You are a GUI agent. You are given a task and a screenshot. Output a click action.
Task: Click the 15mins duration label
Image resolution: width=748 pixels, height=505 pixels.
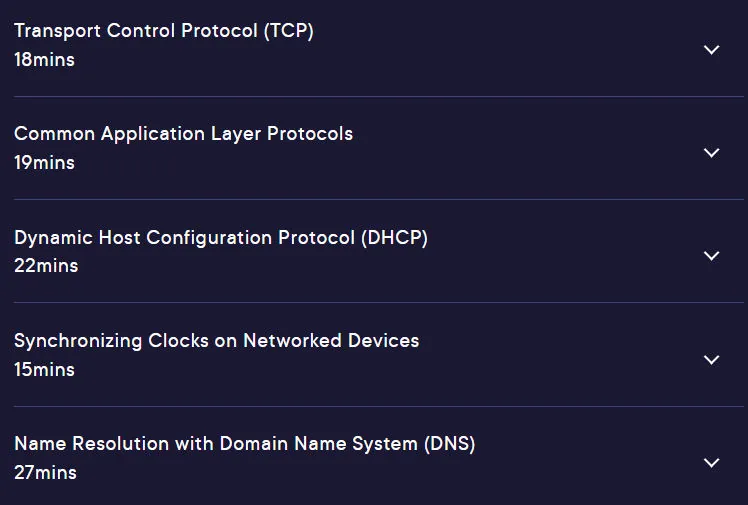pos(44,370)
